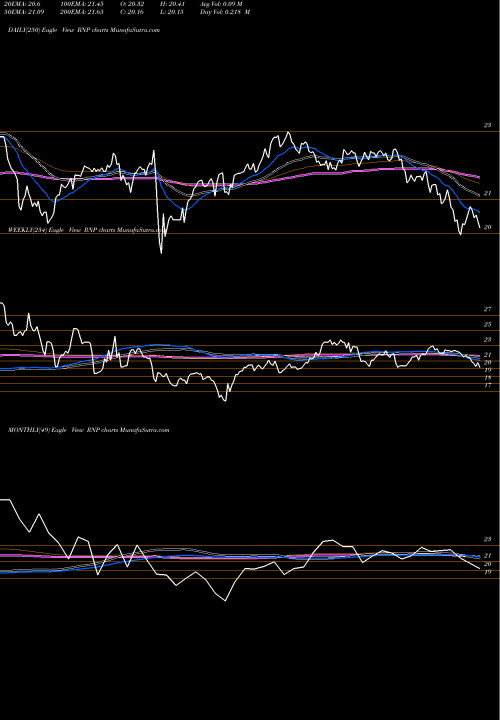Click the Avg Vol: 0.09 M text
500x720 pixels.
coord(221,4)
